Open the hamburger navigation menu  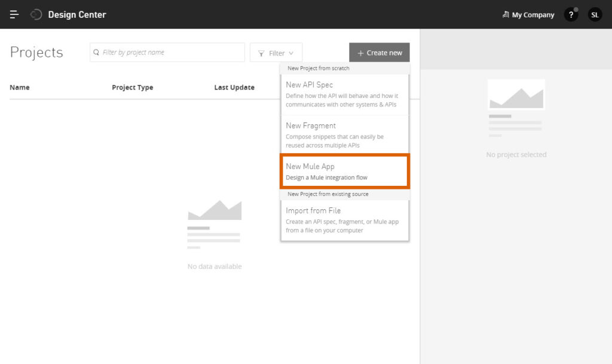pyautogui.click(x=14, y=14)
